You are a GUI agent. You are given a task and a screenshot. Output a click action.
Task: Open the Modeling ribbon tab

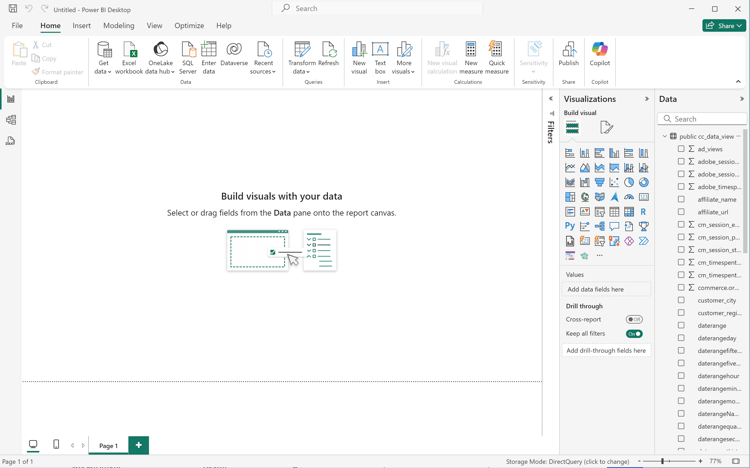point(118,26)
